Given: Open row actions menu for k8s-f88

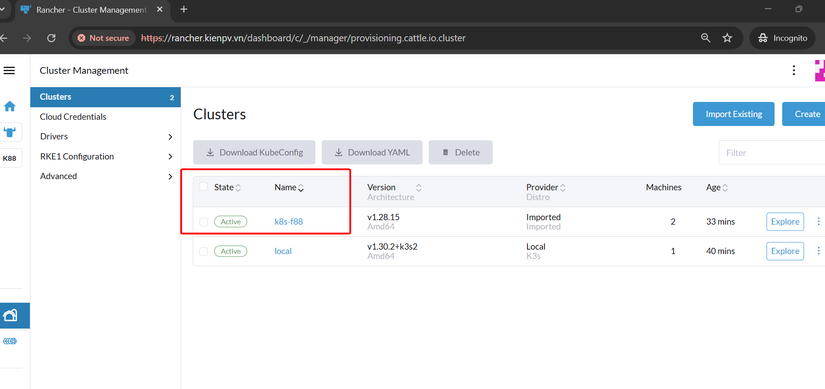Looking at the screenshot, I should 818,222.
